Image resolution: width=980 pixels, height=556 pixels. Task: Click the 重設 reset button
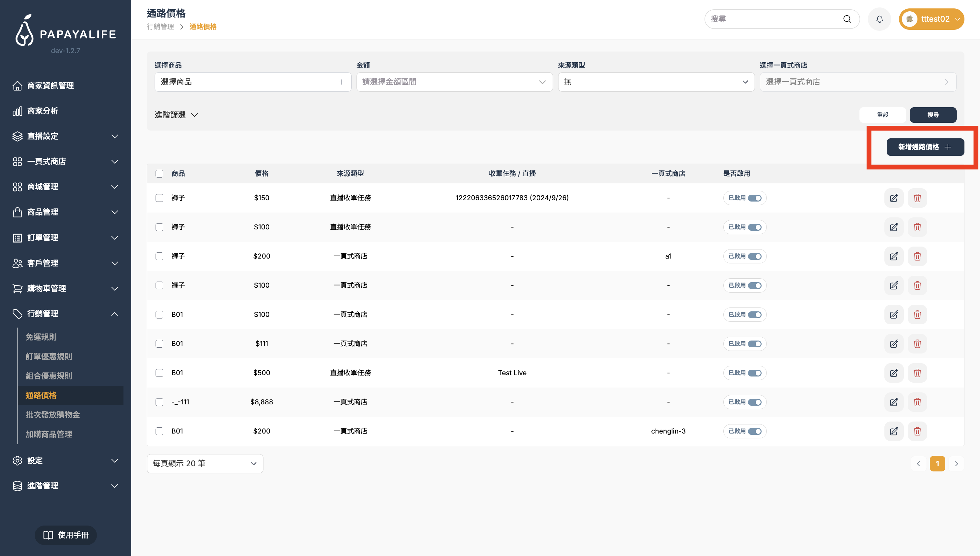pos(882,115)
